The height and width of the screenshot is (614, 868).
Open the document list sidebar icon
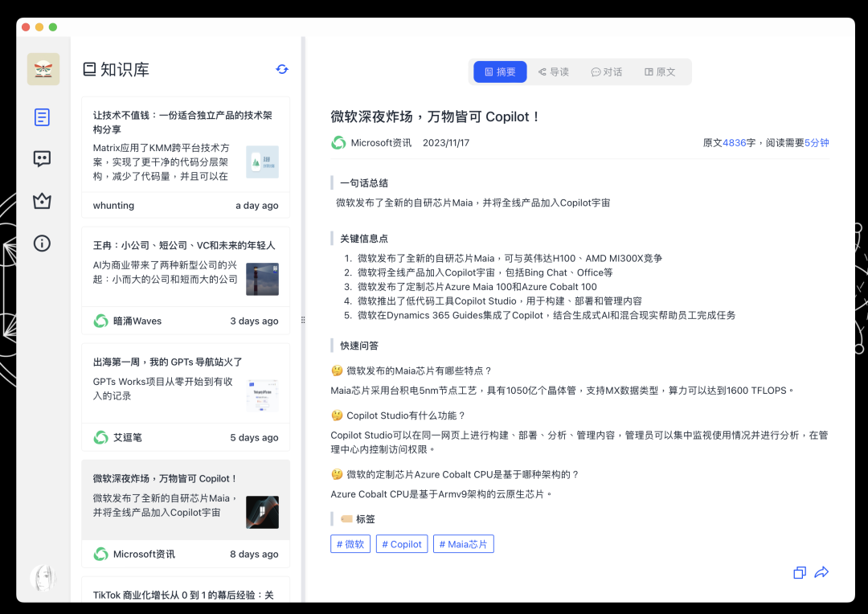coord(42,117)
